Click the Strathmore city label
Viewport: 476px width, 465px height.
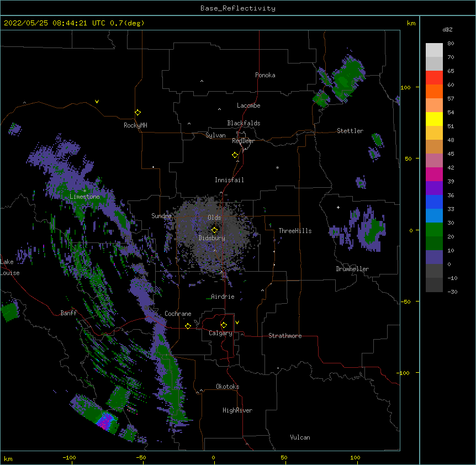[x=285, y=336]
